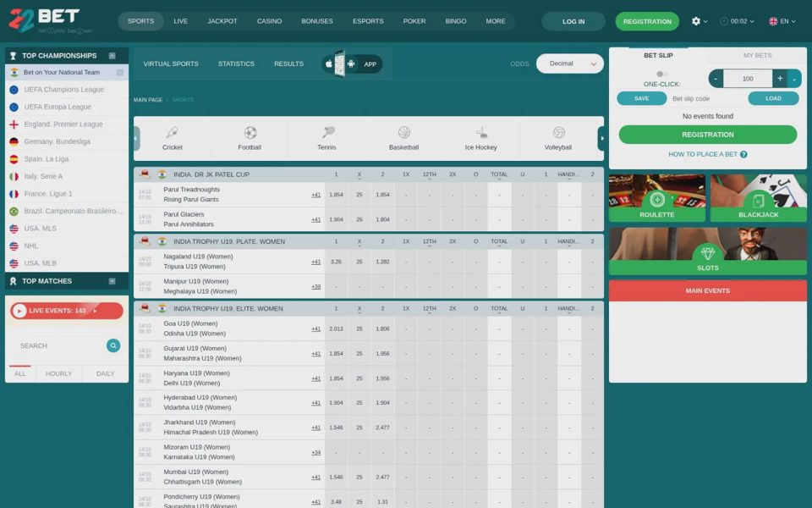Click the bet slip Load button
Viewport: 812px width, 508px height.
point(773,98)
